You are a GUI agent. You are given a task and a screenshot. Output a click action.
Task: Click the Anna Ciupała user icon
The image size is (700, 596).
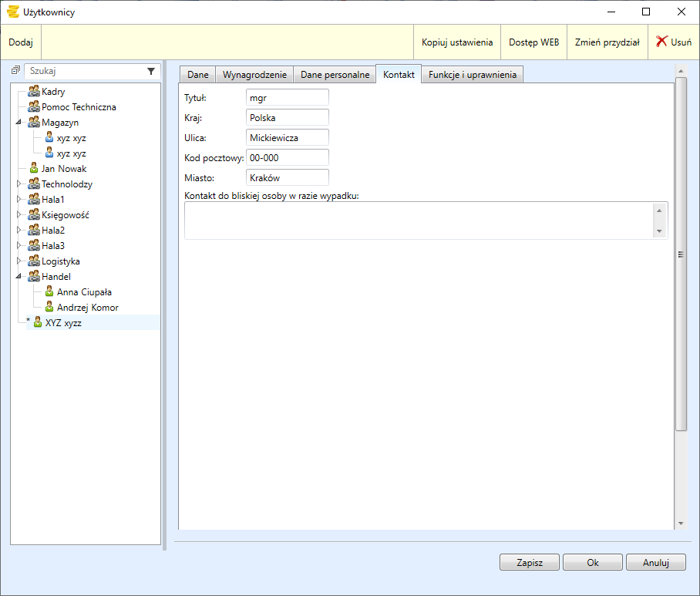[49, 292]
